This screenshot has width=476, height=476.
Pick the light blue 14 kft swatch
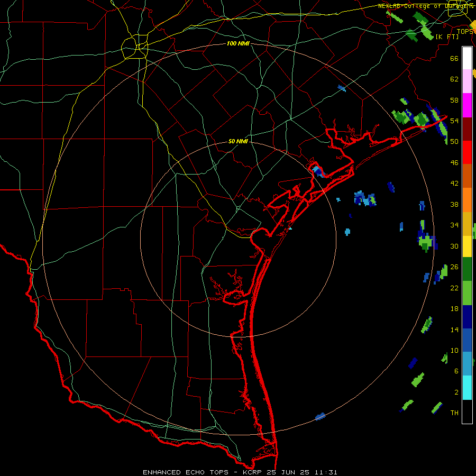pos(467,364)
